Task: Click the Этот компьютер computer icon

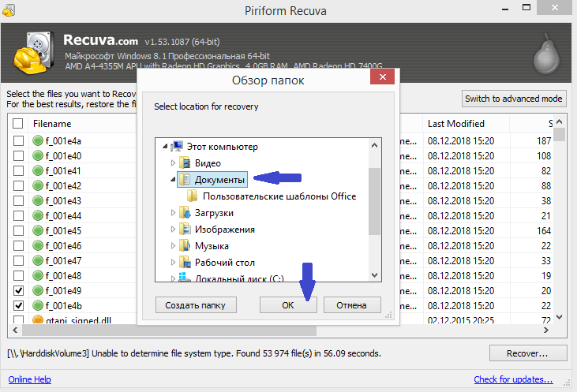Action: coord(177,147)
